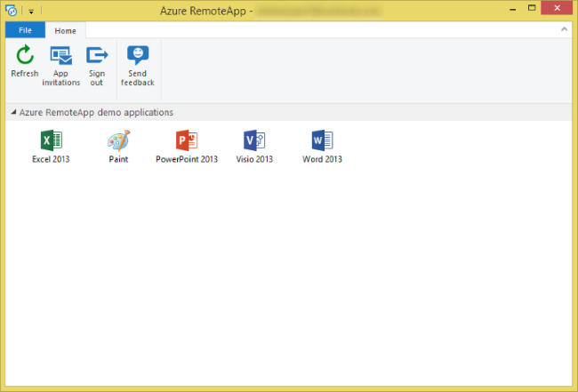Open App invitations
The height and width of the screenshot is (392, 578).
tap(60, 66)
